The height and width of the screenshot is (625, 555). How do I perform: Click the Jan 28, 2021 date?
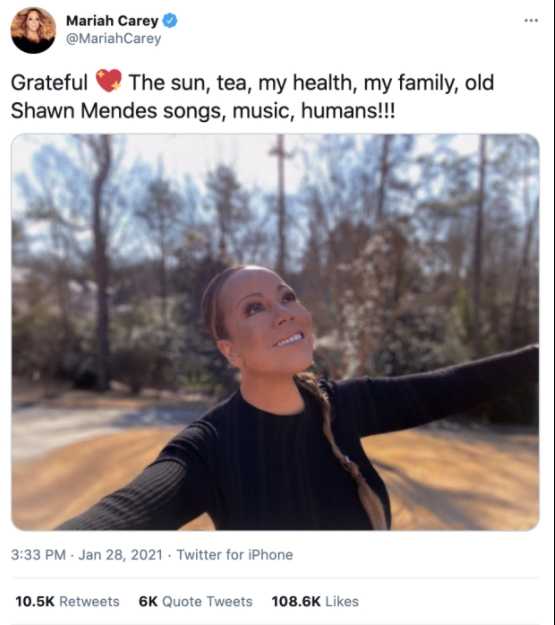point(120,555)
